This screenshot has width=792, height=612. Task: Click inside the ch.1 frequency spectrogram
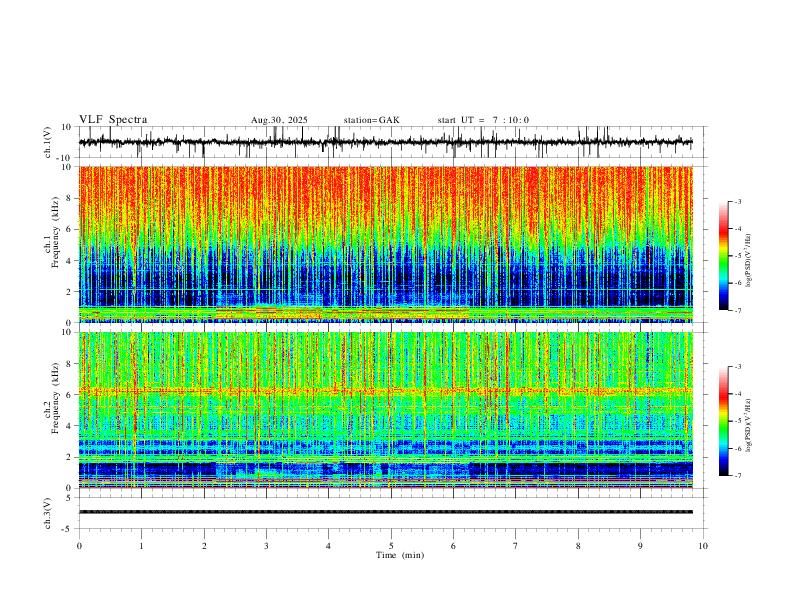tap(386, 244)
